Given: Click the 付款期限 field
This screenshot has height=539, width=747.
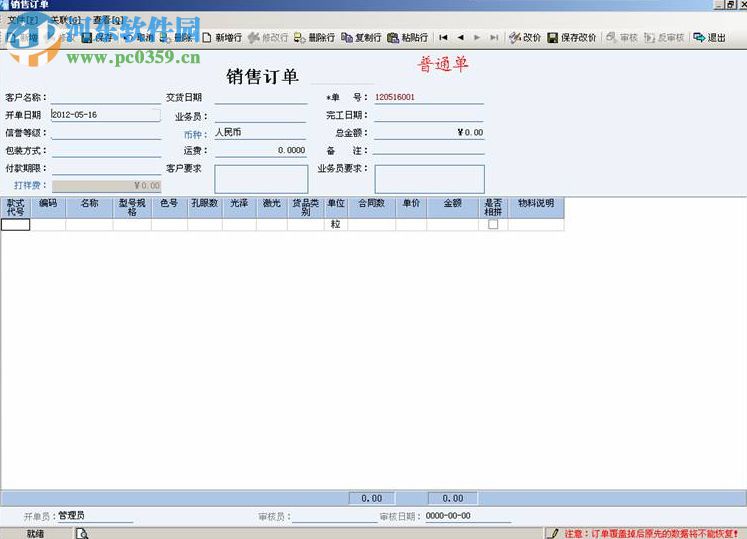Looking at the screenshot, I should click(106, 168).
